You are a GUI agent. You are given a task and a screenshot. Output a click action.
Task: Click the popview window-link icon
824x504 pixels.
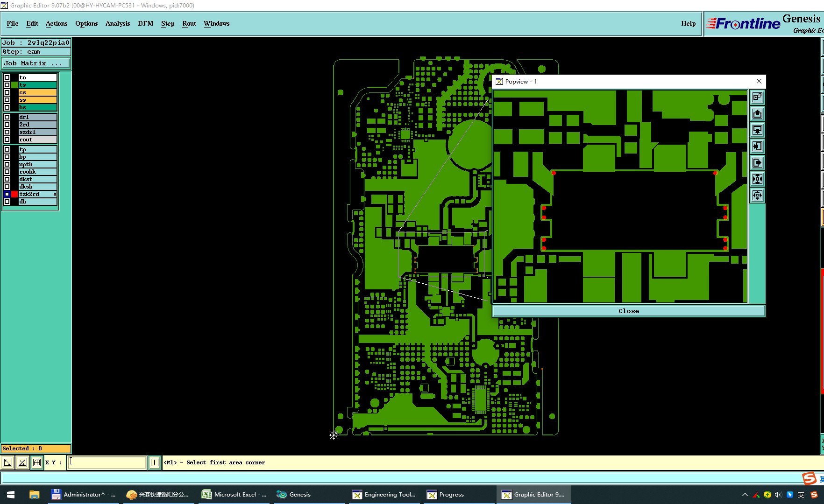[x=757, y=98]
